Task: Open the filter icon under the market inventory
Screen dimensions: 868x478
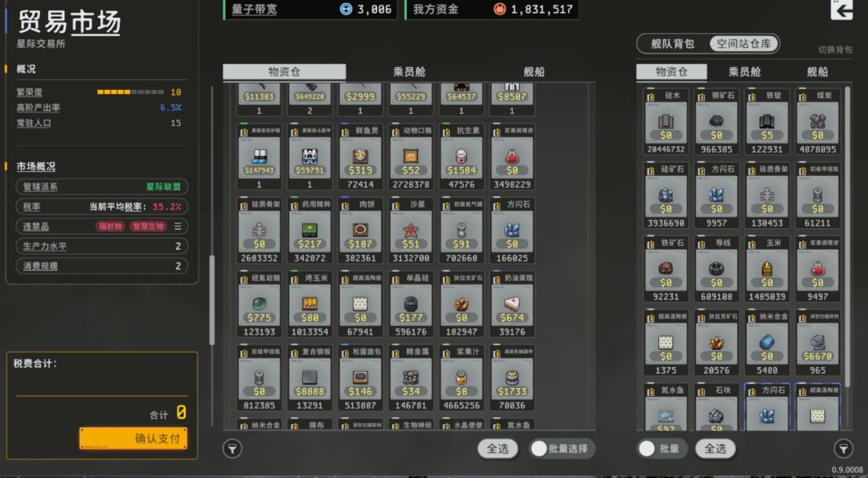Action: 232,449
